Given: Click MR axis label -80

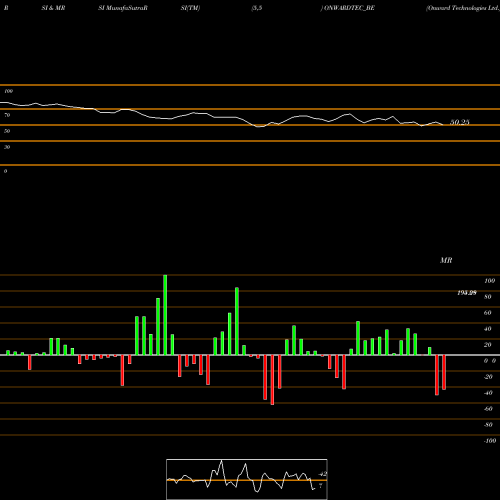Looking at the screenshot, I should pos(488,425).
